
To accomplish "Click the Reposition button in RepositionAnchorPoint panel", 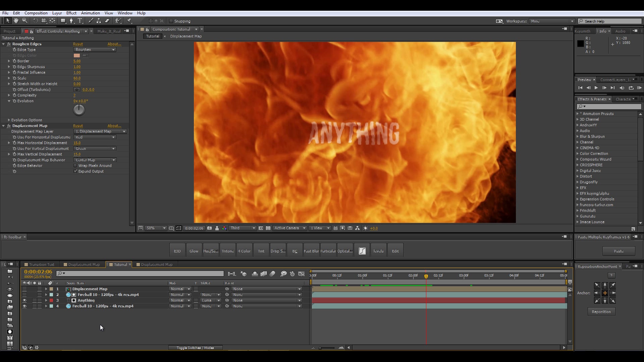I will 601,311.
